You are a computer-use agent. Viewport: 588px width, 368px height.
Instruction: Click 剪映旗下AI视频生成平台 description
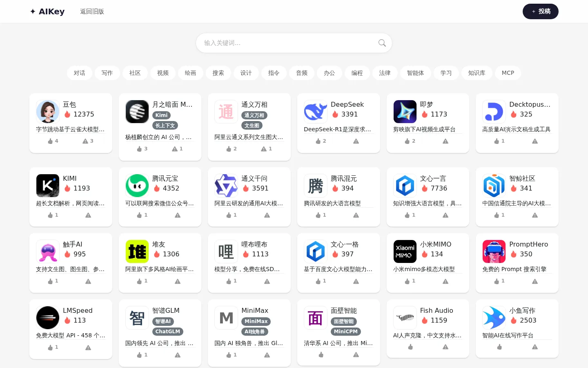[424, 129]
